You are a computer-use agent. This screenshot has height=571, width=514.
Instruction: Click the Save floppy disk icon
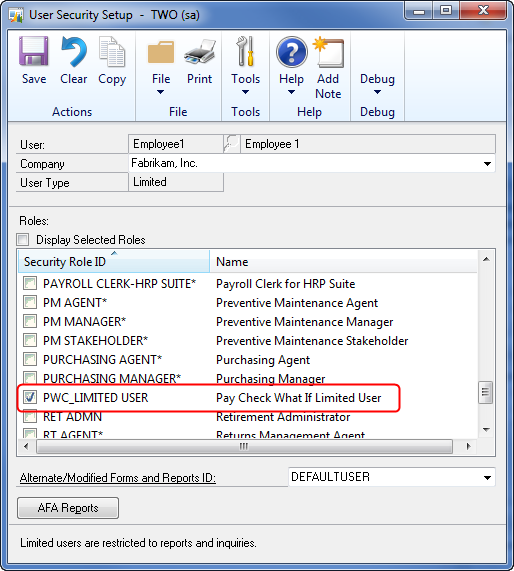34,51
